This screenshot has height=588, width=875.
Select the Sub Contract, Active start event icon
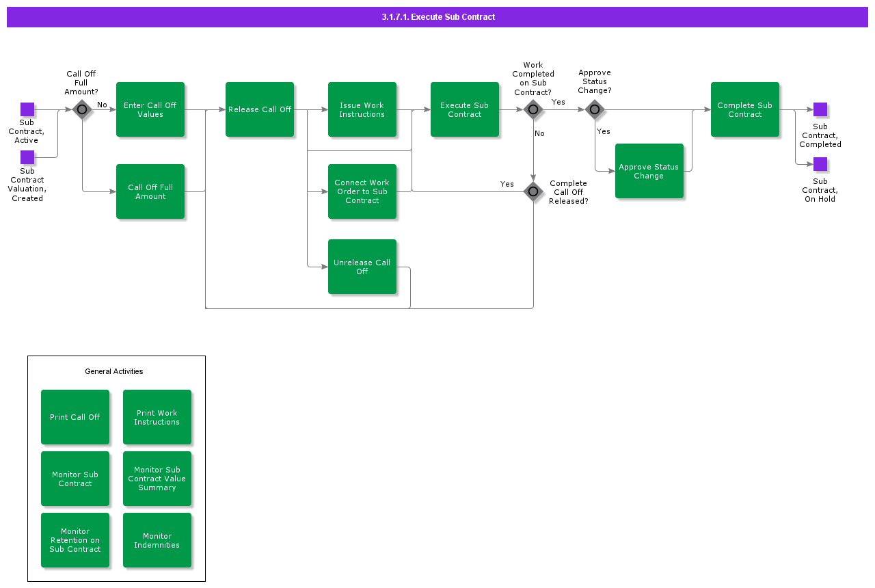[x=27, y=109]
